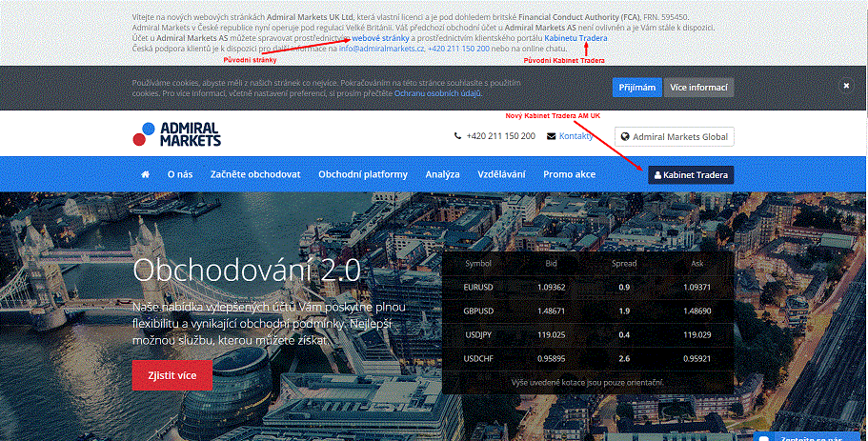Screen dimensions: 868x441
Task: Click the header phone number +420 211 150 200
Action: (x=500, y=136)
